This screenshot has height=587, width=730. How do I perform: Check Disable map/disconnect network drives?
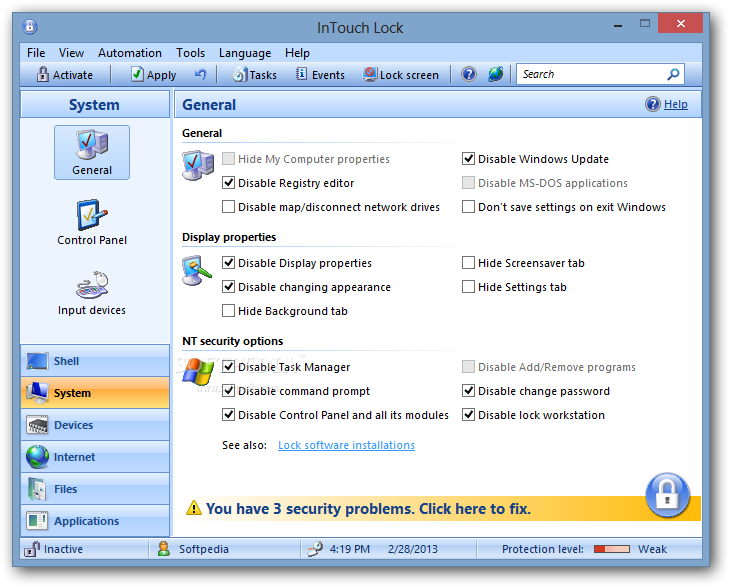coord(228,207)
